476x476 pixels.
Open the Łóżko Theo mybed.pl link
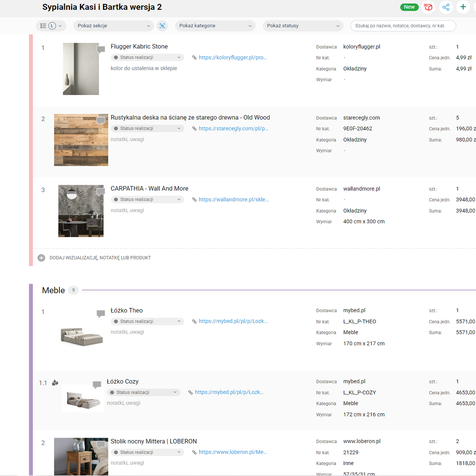pos(233,321)
